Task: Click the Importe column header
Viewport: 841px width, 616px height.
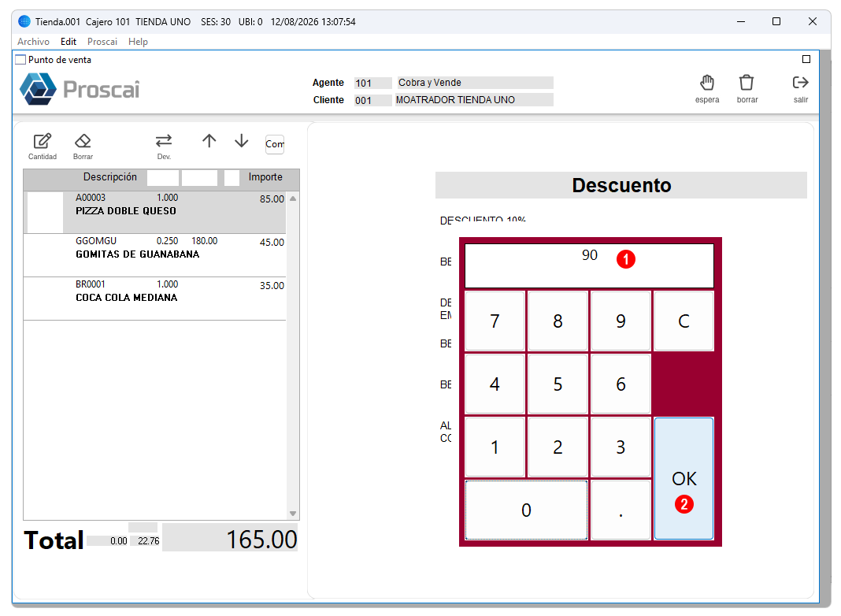Action: click(265, 177)
